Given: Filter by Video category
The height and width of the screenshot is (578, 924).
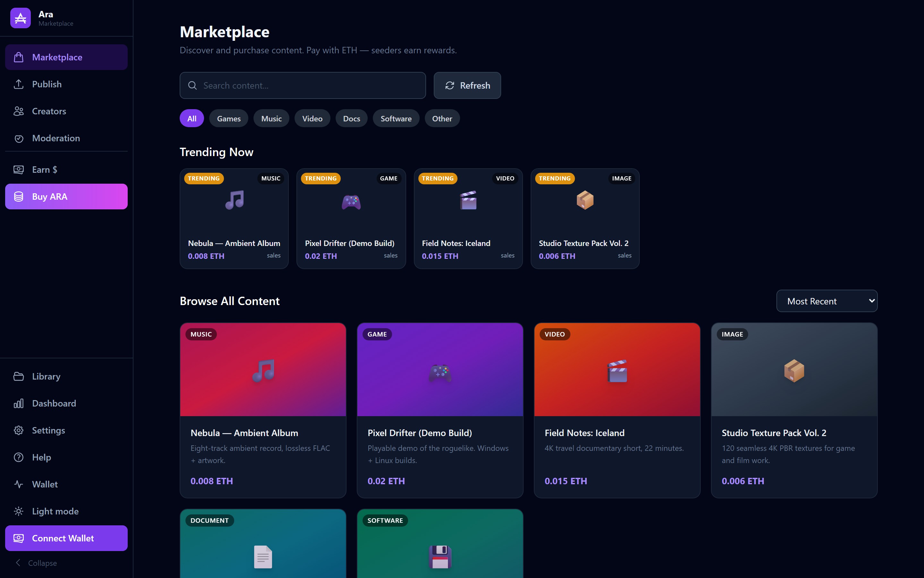Looking at the screenshot, I should [312, 118].
